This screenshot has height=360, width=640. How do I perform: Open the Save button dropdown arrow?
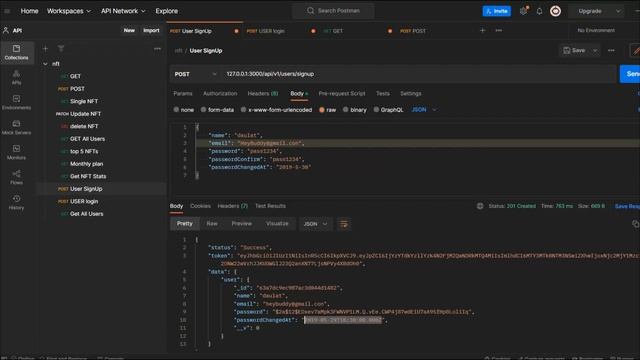pyautogui.click(x=595, y=51)
